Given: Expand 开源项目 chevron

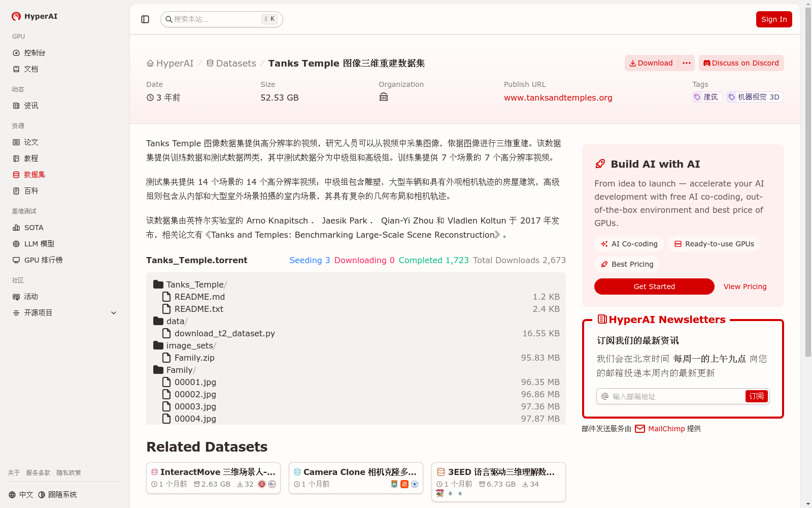Looking at the screenshot, I should click(x=114, y=313).
